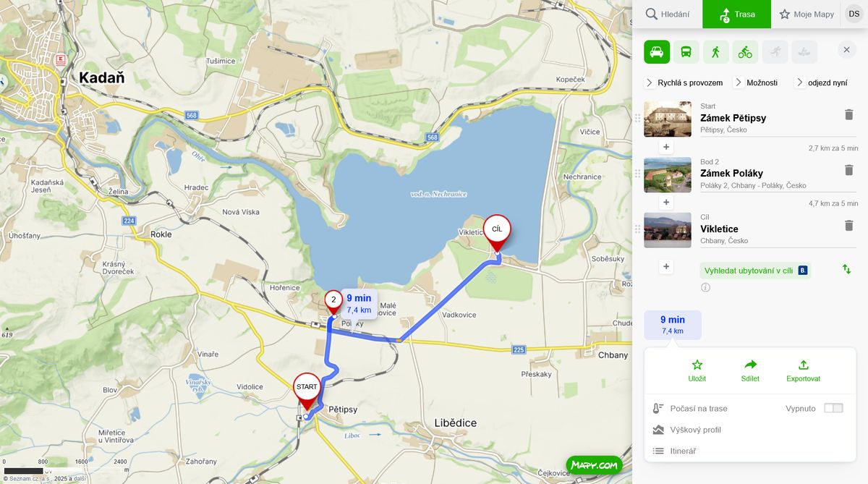Open the odjezd nyní departure dropdown
Viewport: 868px width, 484px height.
click(821, 82)
